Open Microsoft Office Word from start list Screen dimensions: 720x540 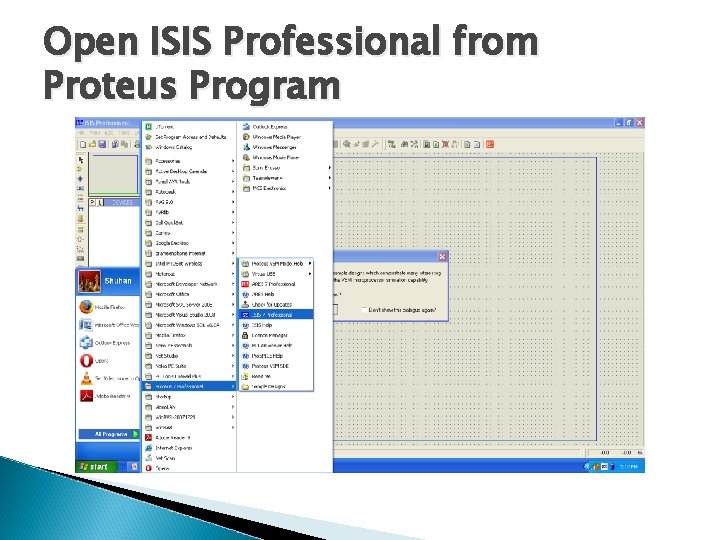tap(108, 325)
